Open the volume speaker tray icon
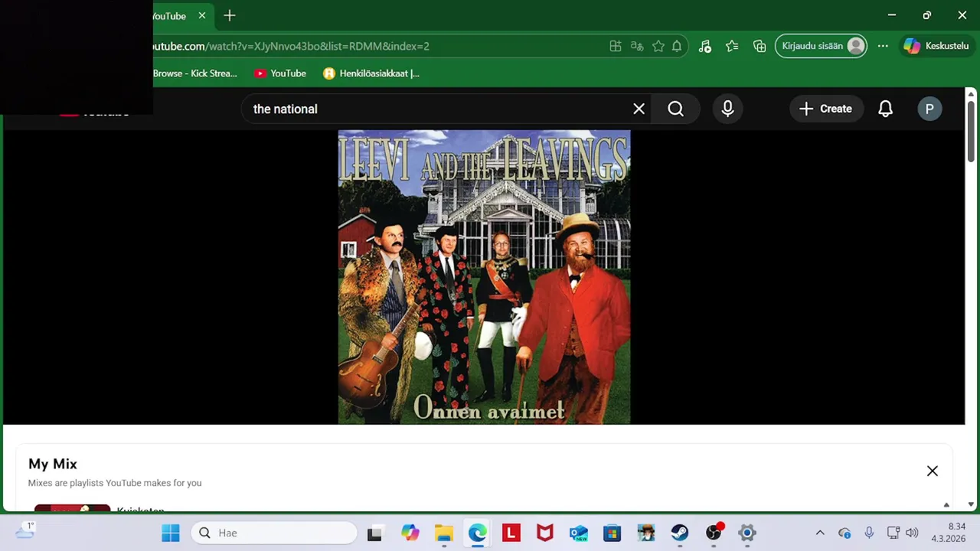Image resolution: width=980 pixels, height=551 pixels. pyautogui.click(x=912, y=533)
